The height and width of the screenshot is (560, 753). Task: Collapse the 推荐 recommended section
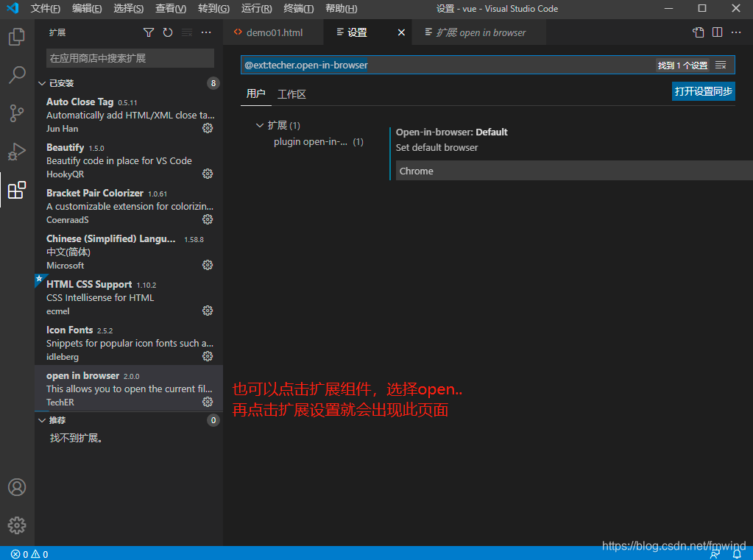(42, 420)
